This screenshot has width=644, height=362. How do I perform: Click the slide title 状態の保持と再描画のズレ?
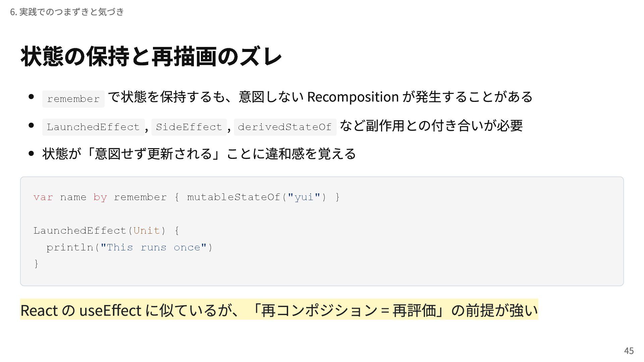pos(151,56)
